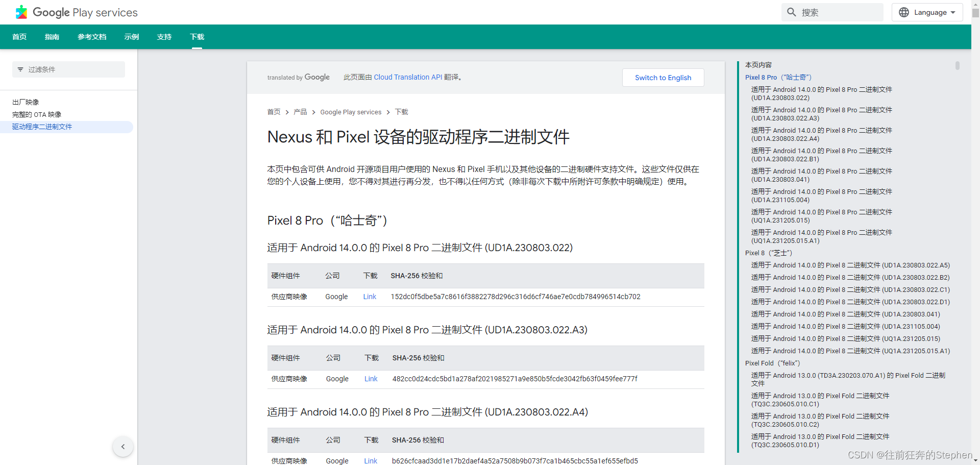The height and width of the screenshot is (465, 980).
Task: Jump to Pixel 8 Pro (UQ1A.231205.015.A1) TOC entry
Action: point(822,237)
